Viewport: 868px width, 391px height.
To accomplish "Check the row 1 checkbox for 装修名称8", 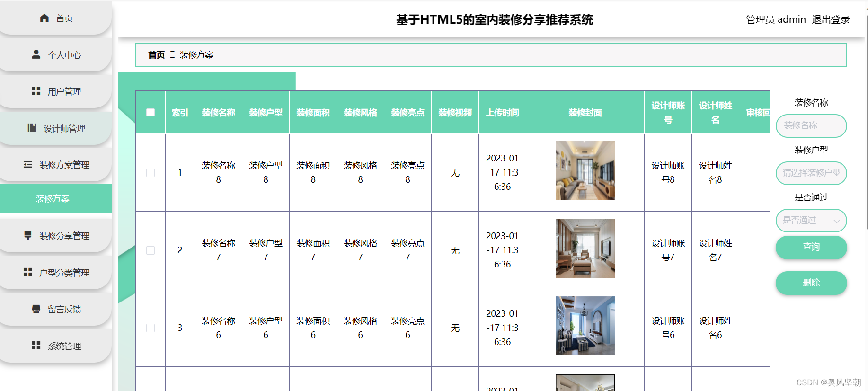I will [x=151, y=173].
